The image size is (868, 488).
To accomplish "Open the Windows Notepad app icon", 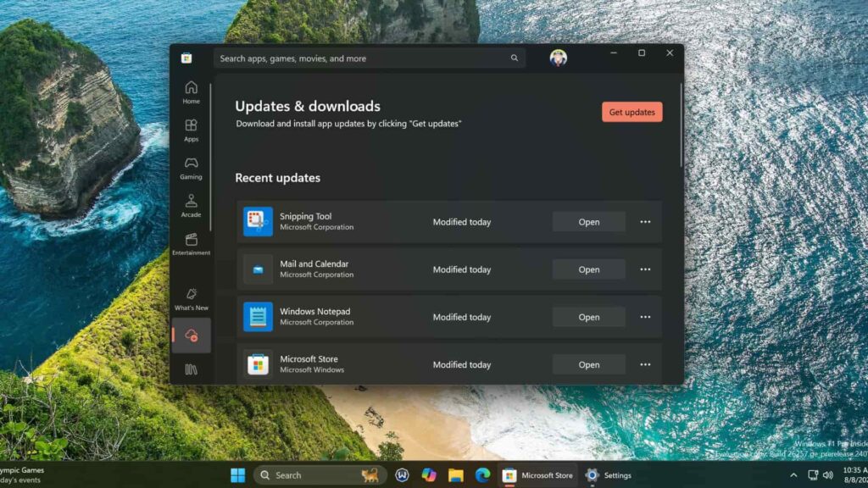I will tap(256, 316).
